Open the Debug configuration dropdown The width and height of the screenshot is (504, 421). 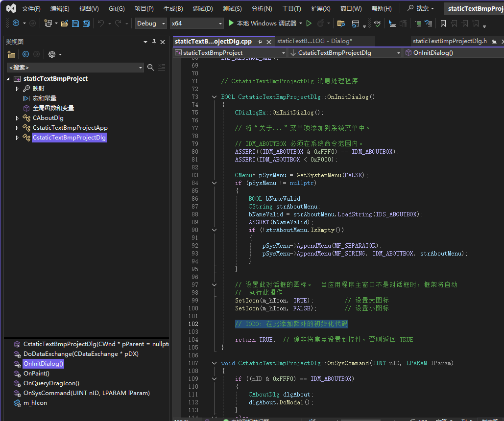tap(150, 23)
